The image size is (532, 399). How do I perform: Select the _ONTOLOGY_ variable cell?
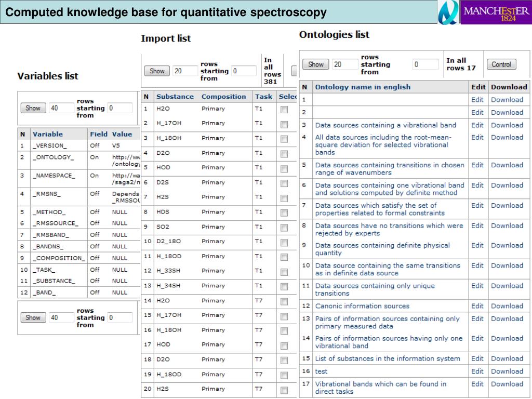54,157
